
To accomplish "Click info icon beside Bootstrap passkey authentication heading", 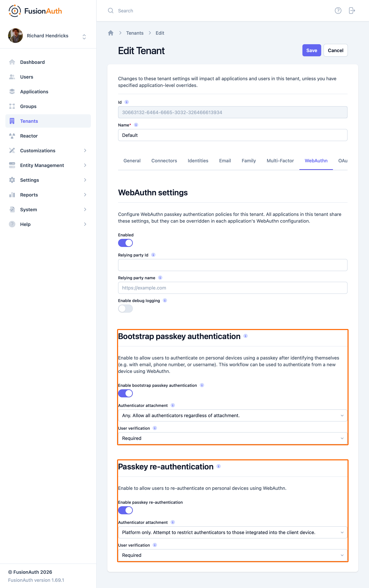I will coord(246,336).
